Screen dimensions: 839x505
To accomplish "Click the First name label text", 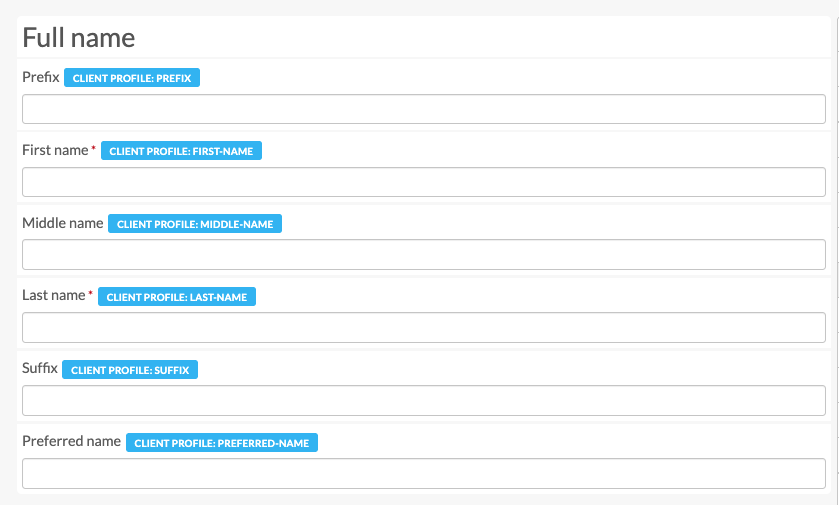I will 55,150.
